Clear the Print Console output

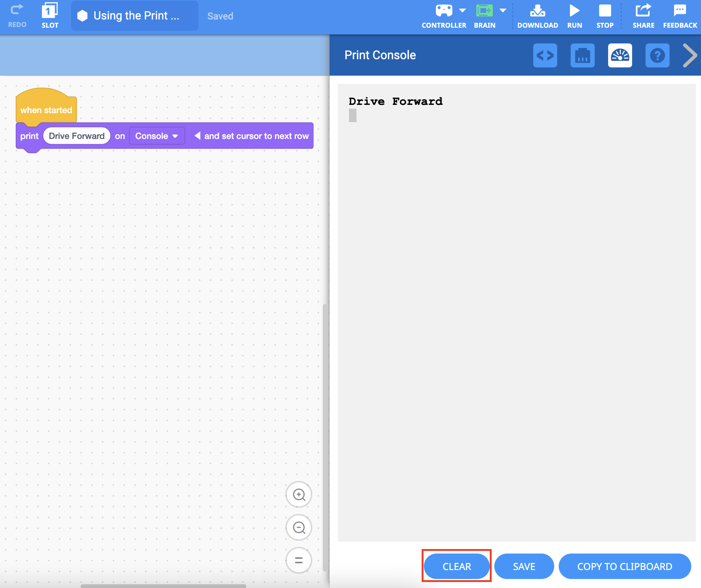click(456, 566)
